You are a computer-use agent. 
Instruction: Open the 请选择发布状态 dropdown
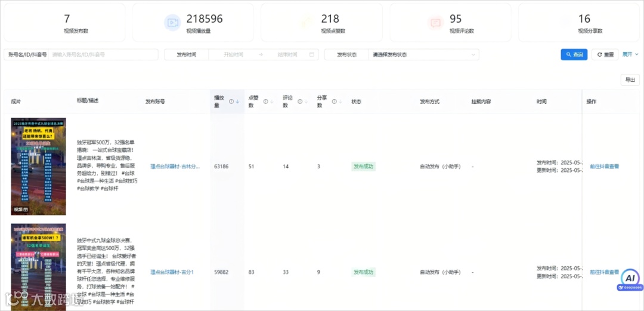423,54
